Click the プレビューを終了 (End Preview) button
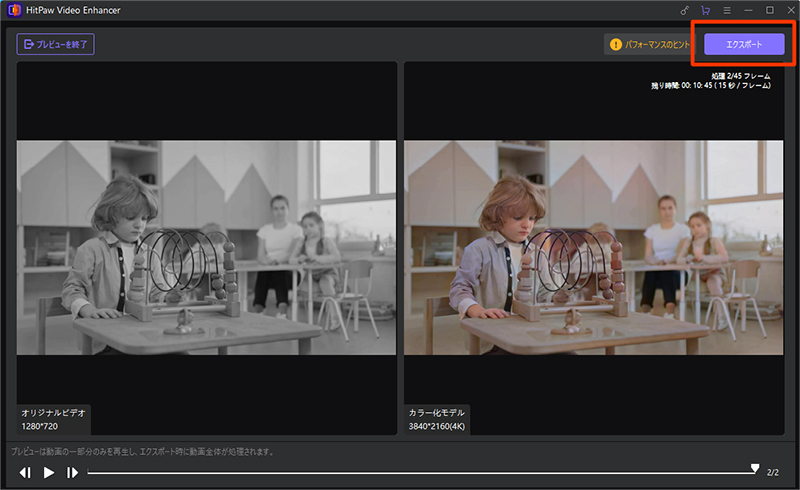 coord(55,45)
